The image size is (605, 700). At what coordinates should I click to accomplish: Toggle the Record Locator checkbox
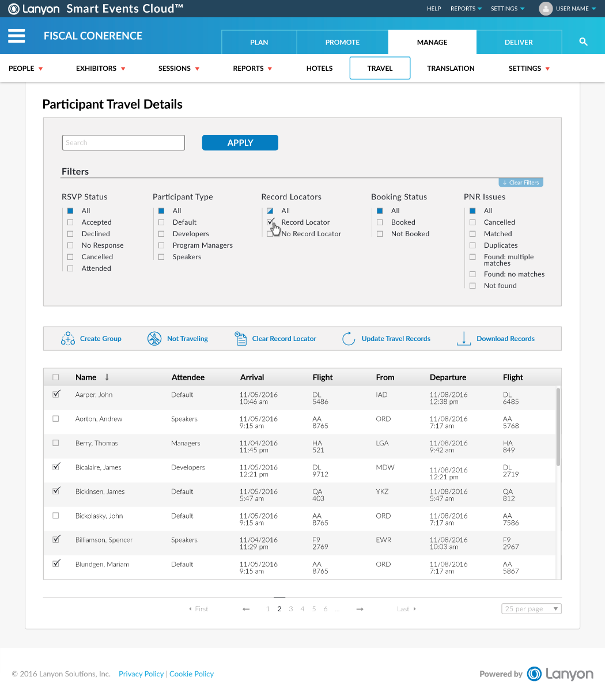[270, 222]
